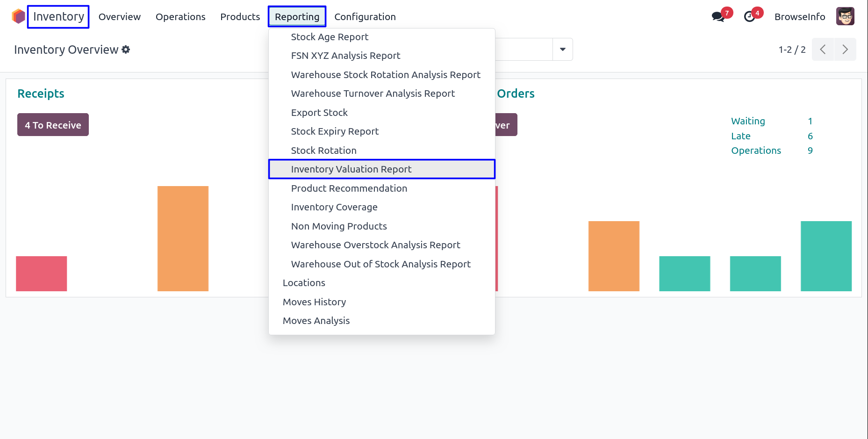Screen dimensions: 868x439
Task: Click the Odoo app logo icon
Action: 18,16
